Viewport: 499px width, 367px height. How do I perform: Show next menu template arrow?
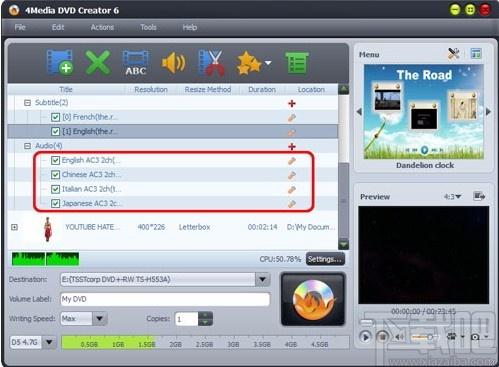[x=488, y=112]
